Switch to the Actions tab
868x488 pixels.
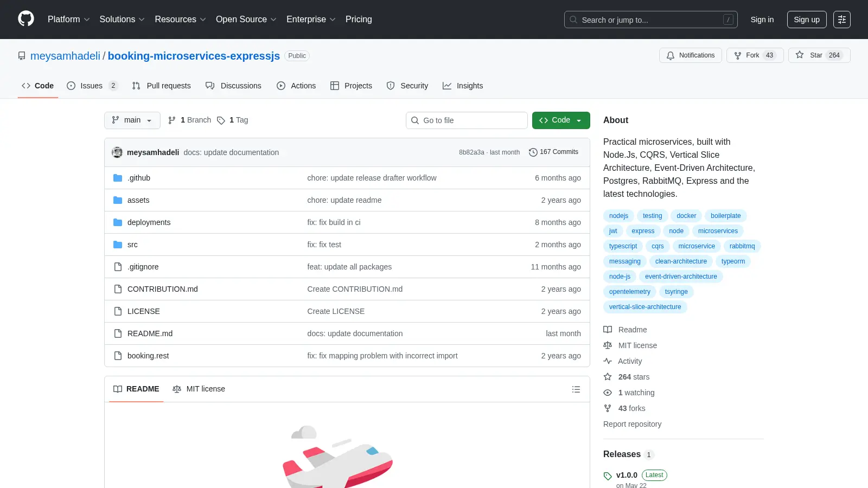[x=296, y=86]
